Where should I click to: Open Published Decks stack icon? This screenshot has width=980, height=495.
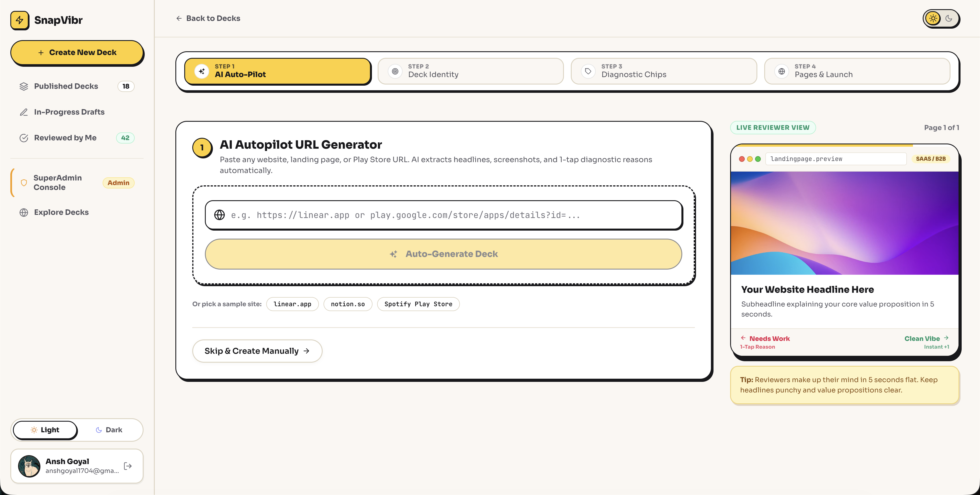coord(24,86)
